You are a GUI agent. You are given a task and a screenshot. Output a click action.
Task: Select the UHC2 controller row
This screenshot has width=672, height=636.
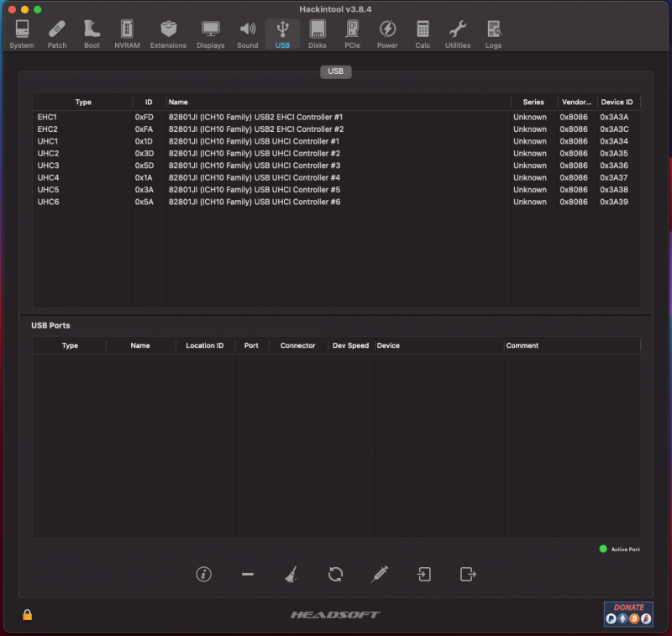[x=337, y=154]
